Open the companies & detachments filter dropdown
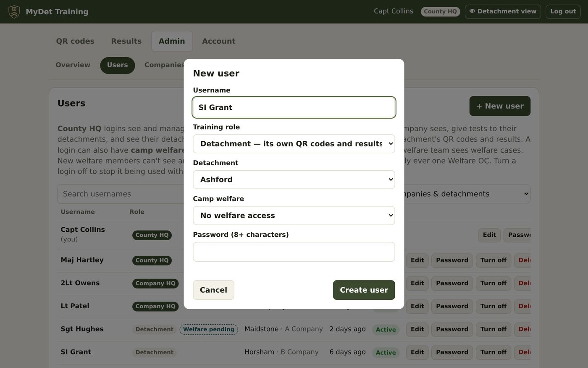The image size is (588, 368). click(x=466, y=194)
